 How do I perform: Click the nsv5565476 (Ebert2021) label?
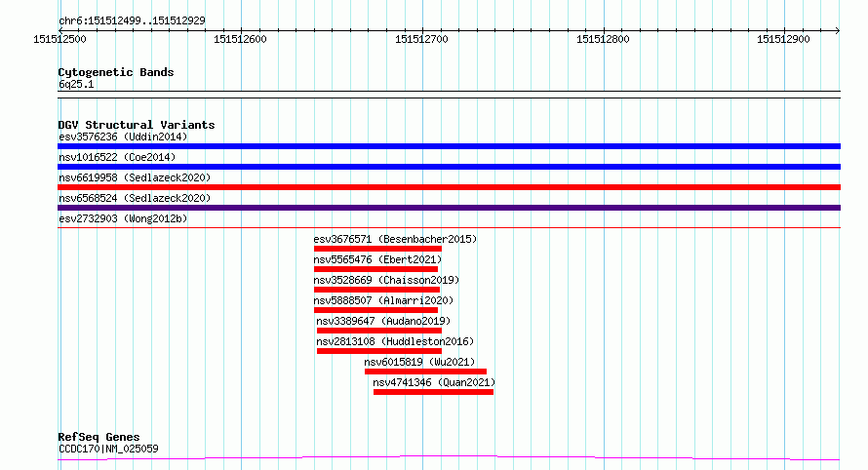(x=377, y=259)
